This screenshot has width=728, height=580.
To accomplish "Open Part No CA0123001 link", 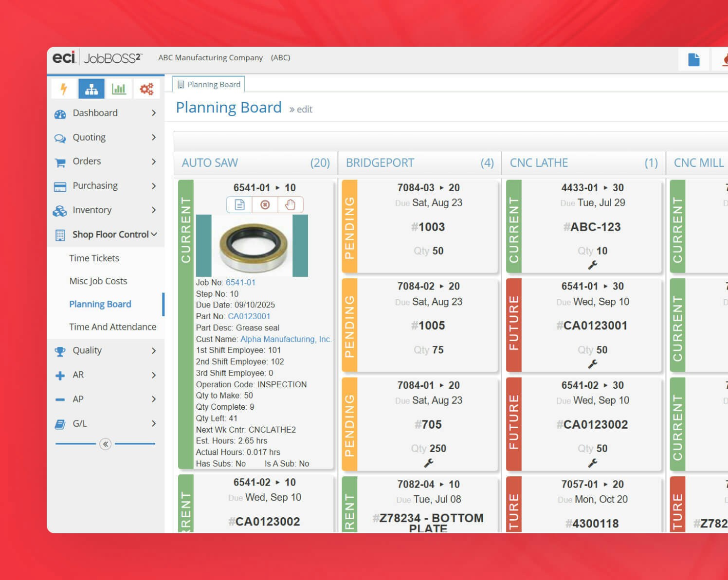I will [x=249, y=316].
